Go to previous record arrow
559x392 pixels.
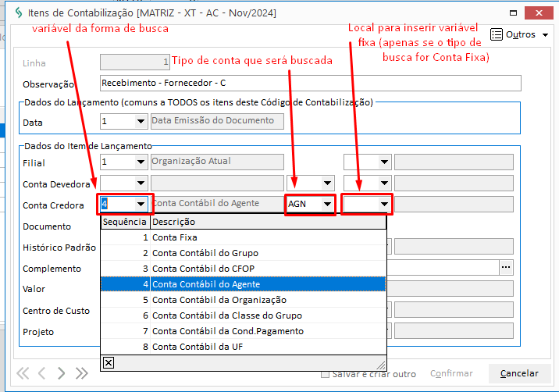(x=42, y=373)
